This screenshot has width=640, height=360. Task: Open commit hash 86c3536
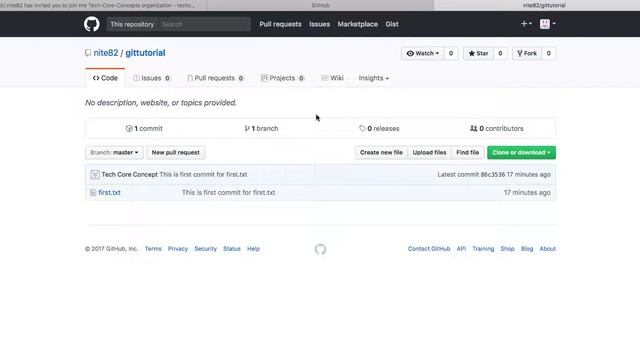pyautogui.click(x=493, y=174)
